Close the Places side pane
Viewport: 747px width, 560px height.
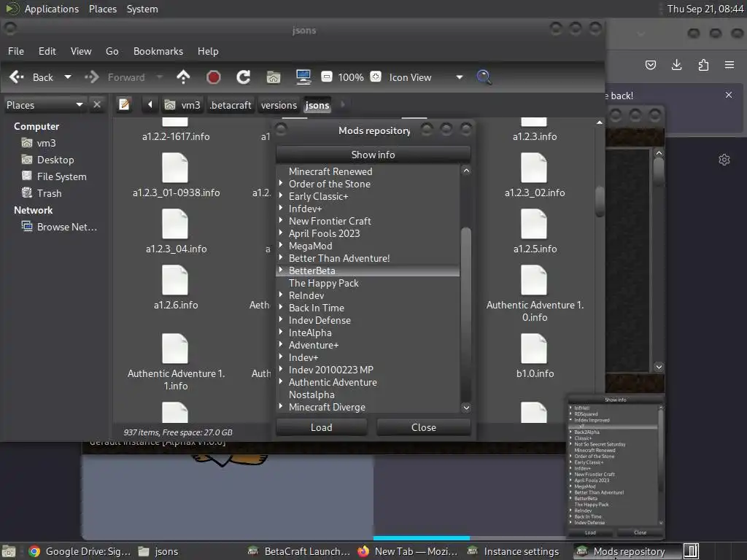point(97,104)
